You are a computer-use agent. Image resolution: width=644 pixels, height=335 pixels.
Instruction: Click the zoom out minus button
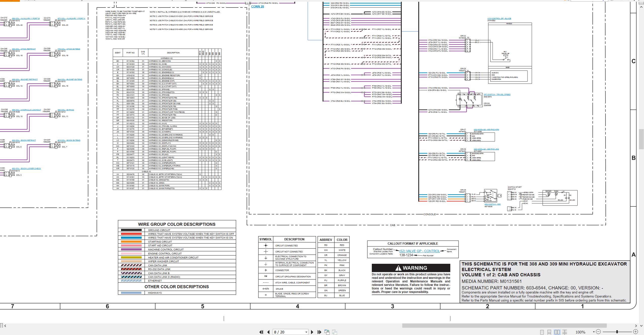point(598,332)
